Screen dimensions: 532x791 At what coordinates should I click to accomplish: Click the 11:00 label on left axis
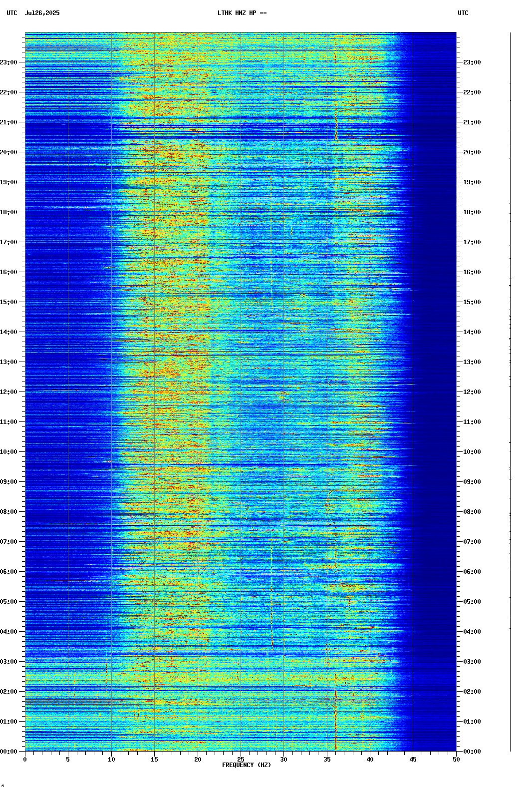[8, 422]
